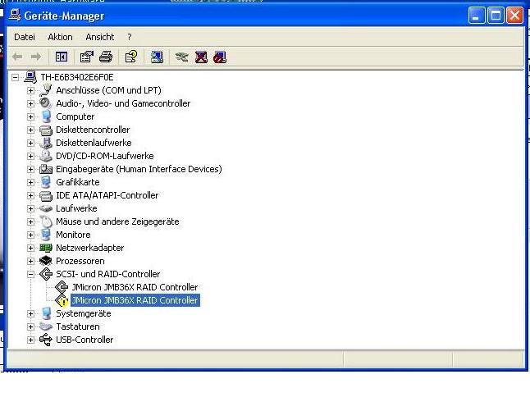Expand IDE ATA/ATAPI-Controller
Viewport: 530px width, 420px height.
click(x=30, y=195)
